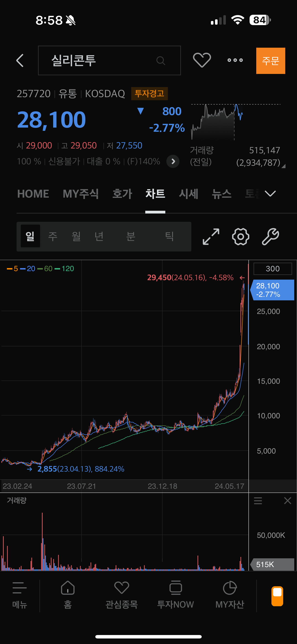Tap the 60-day moving average legend
This screenshot has height=644, width=297.
[x=45, y=269]
